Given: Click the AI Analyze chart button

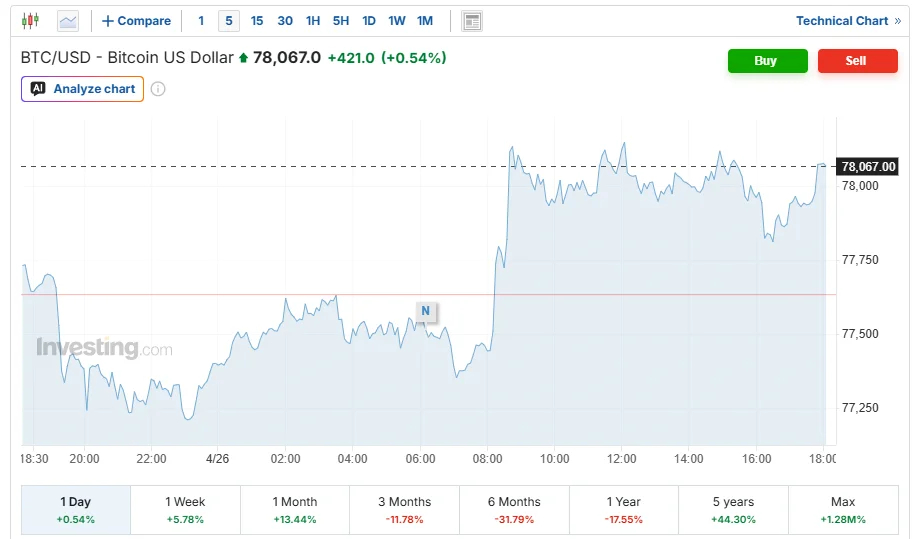Looking at the screenshot, I should [x=83, y=89].
